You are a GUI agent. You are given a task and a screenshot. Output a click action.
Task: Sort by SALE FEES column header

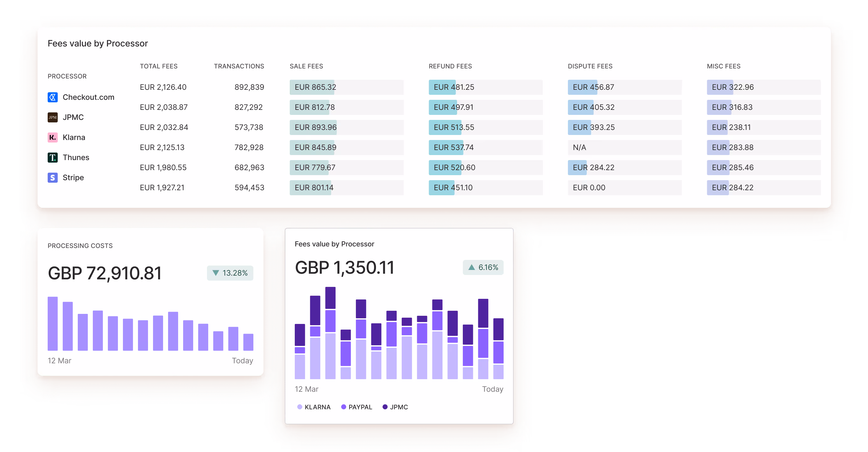(306, 66)
